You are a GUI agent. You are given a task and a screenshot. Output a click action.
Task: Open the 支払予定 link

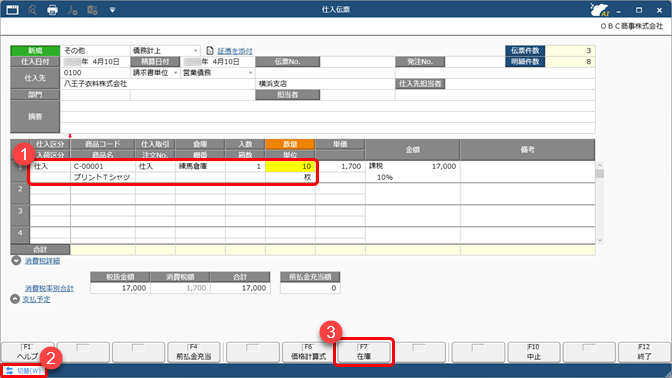point(36,299)
